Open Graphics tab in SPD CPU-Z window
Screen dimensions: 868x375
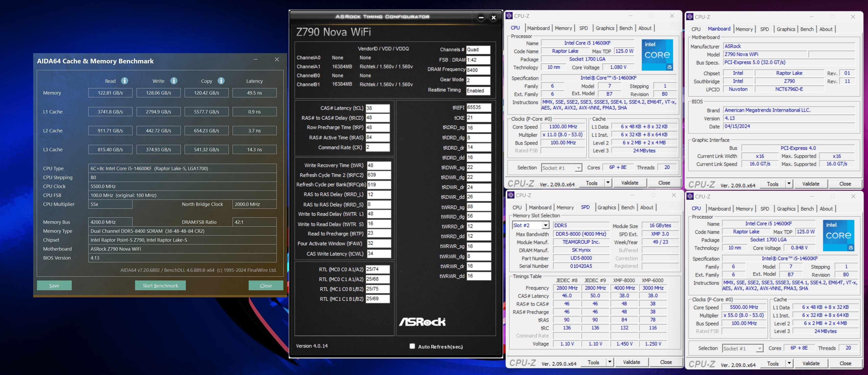pos(607,208)
